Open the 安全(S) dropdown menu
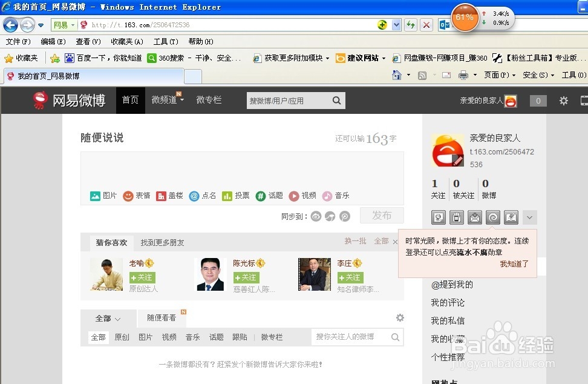The width and height of the screenshot is (588, 384). [x=538, y=75]
